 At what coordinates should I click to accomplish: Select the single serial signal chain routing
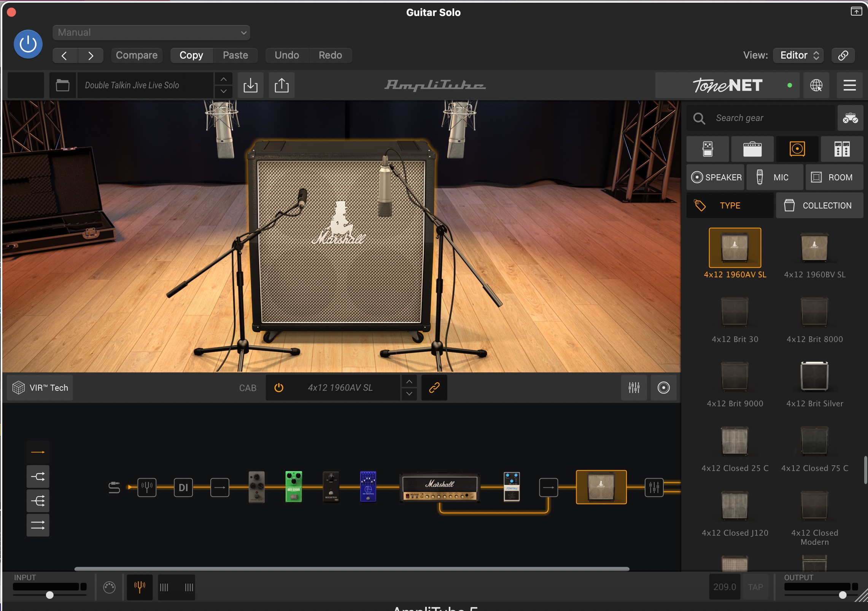coord(38,452)
